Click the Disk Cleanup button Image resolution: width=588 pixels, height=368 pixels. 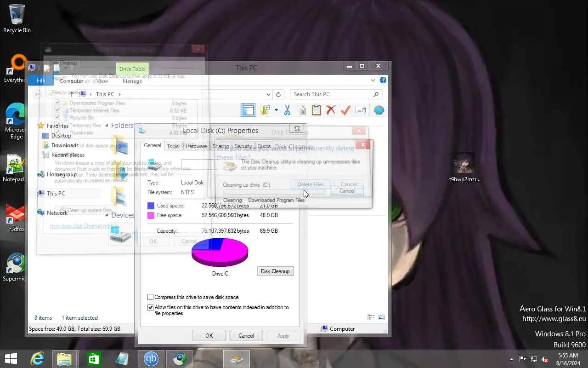[x=275, y=271]
